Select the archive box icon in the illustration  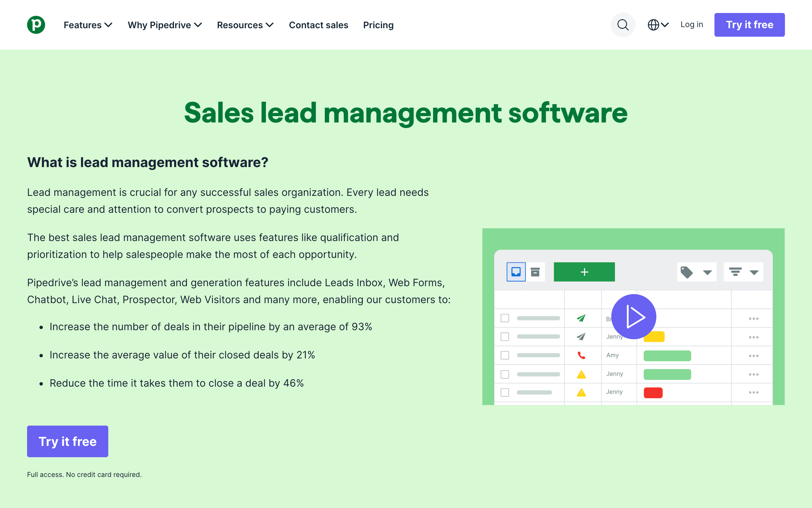pos(535,272)
